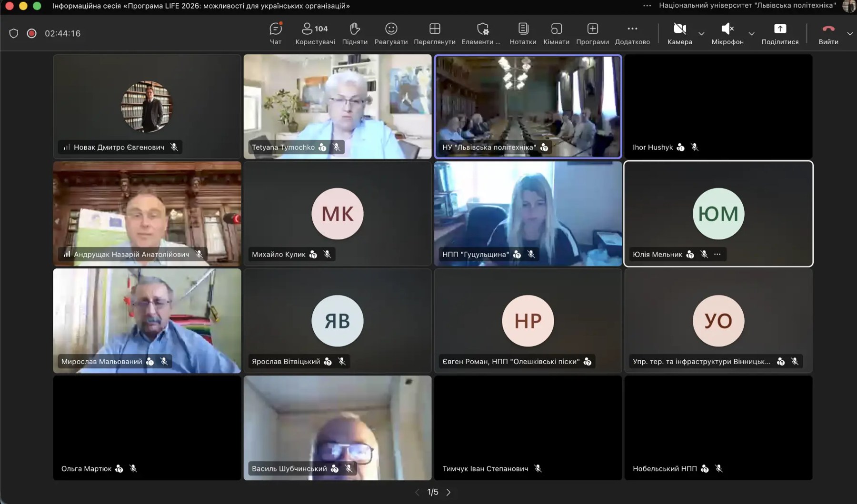Click the meeting timer 02:44:16
This screenshot has height=504, width=857.
62,33
